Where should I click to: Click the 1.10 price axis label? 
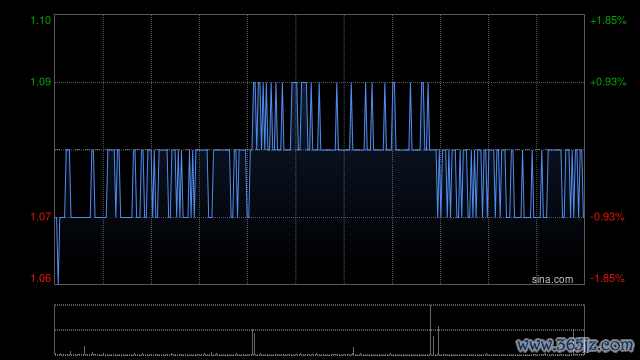[x=41, y=20]
